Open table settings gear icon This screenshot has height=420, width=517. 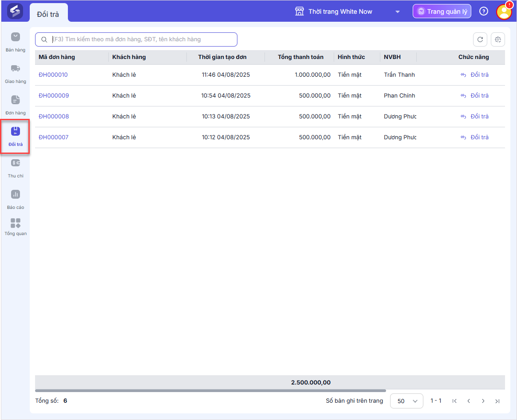498,39
